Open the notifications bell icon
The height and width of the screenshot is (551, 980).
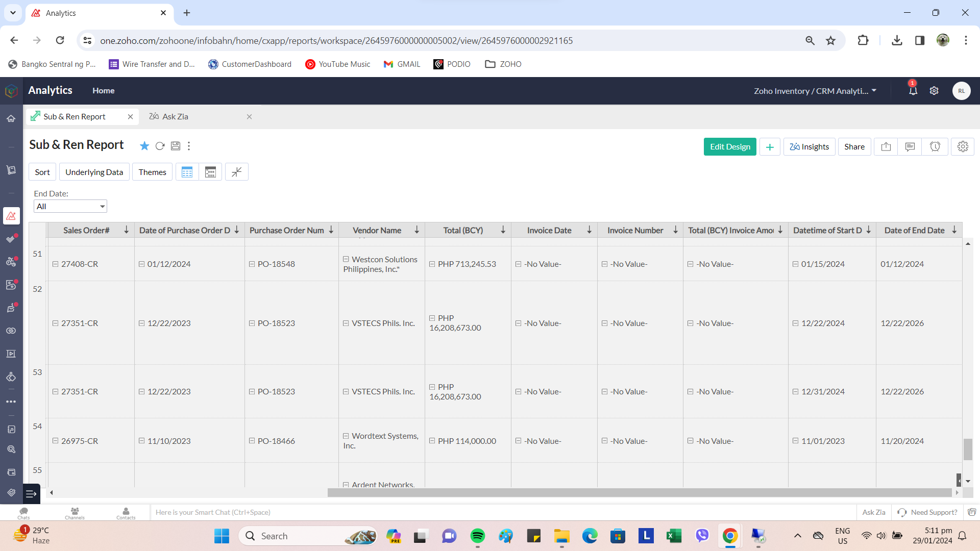tap(913, 91)
